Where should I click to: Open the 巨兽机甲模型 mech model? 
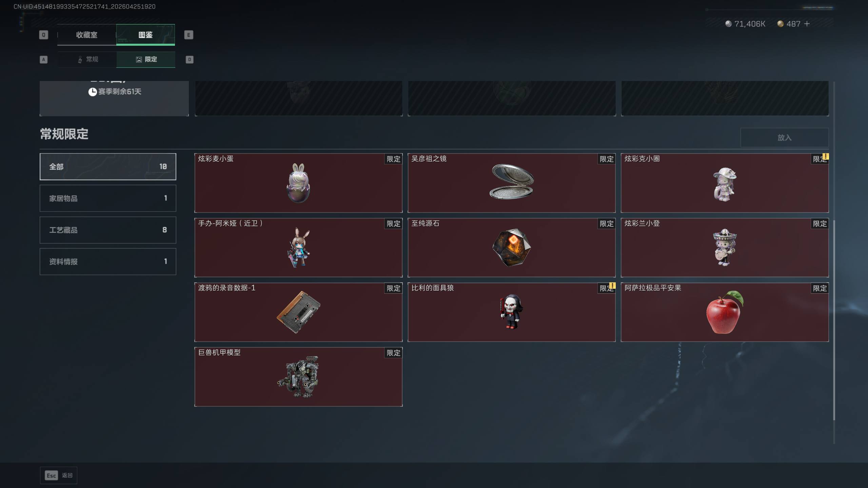298,377
